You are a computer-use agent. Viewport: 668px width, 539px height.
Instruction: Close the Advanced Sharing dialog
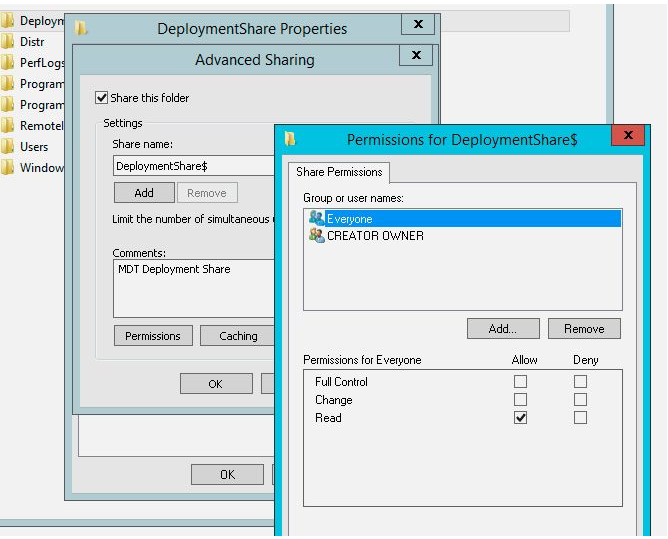point(416,55)
